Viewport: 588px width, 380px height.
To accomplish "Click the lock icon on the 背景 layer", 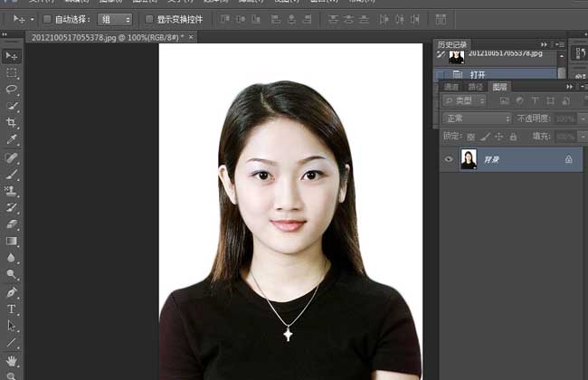I will (568, 159).
